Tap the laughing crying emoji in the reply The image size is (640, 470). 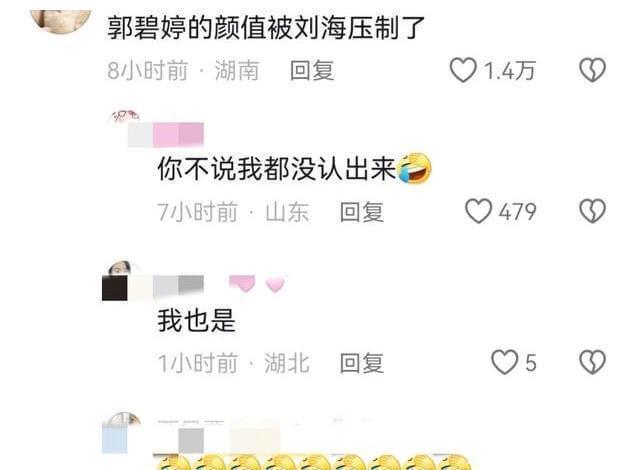pyautogui.click(x=414, y=168)
